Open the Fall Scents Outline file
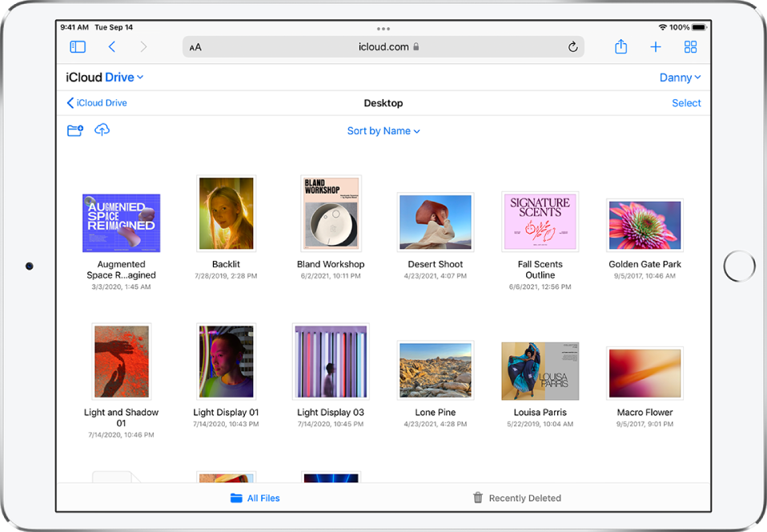Screen dimensions: 767x532 [540, 222]
